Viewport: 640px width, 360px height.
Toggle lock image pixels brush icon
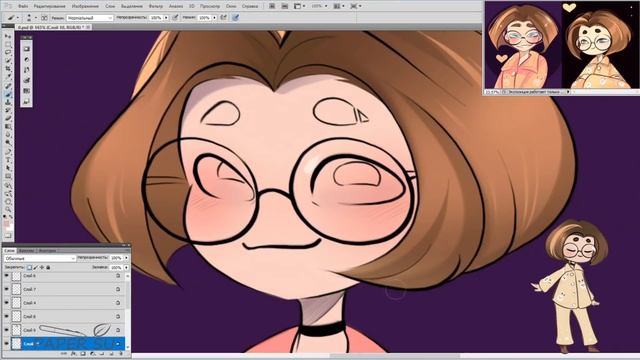36,267
